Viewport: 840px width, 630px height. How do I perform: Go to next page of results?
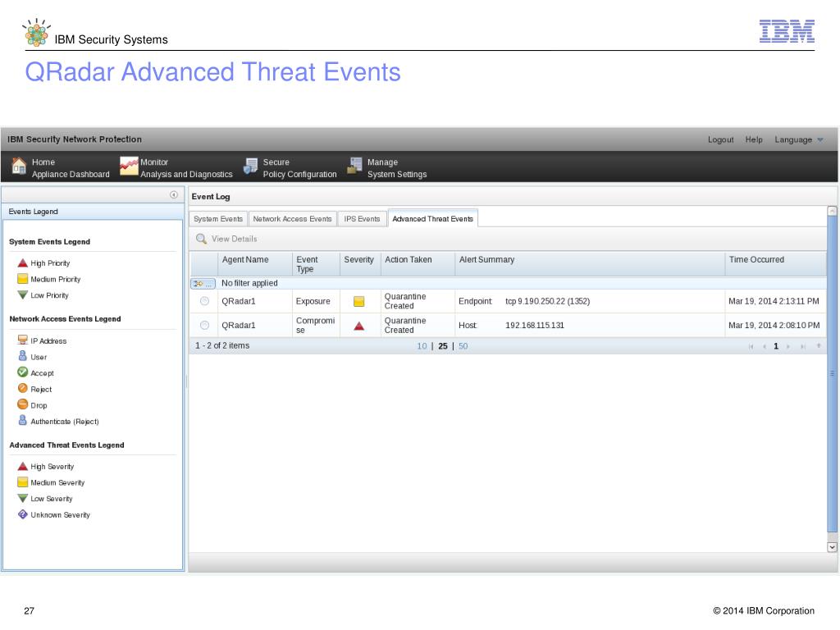[x=788, y=347]
